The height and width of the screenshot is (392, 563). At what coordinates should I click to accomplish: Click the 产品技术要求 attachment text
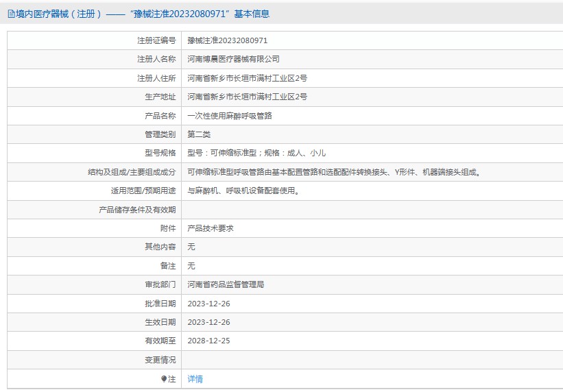(x=211, y=228)
